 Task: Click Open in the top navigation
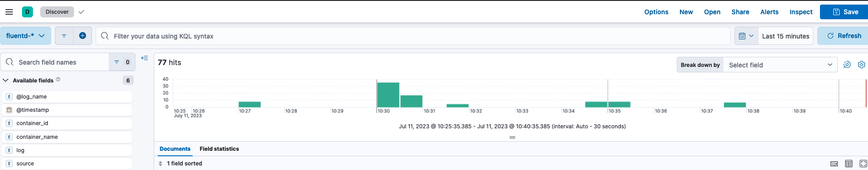pyautogui.click(x=712, y=12)
